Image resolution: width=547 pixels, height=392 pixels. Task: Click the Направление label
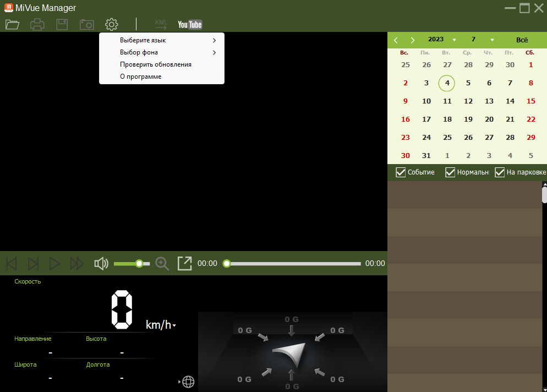click(x=33, y=339)
